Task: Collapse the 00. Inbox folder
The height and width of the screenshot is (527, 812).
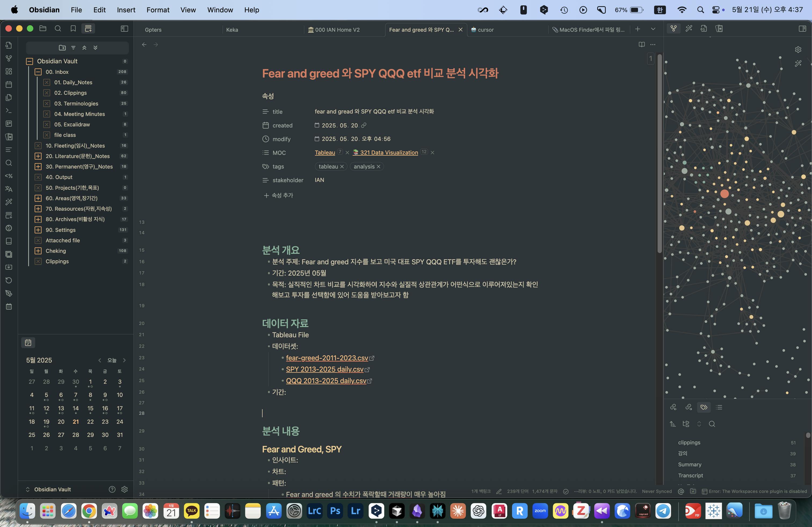Action: (x=38, y=72)
